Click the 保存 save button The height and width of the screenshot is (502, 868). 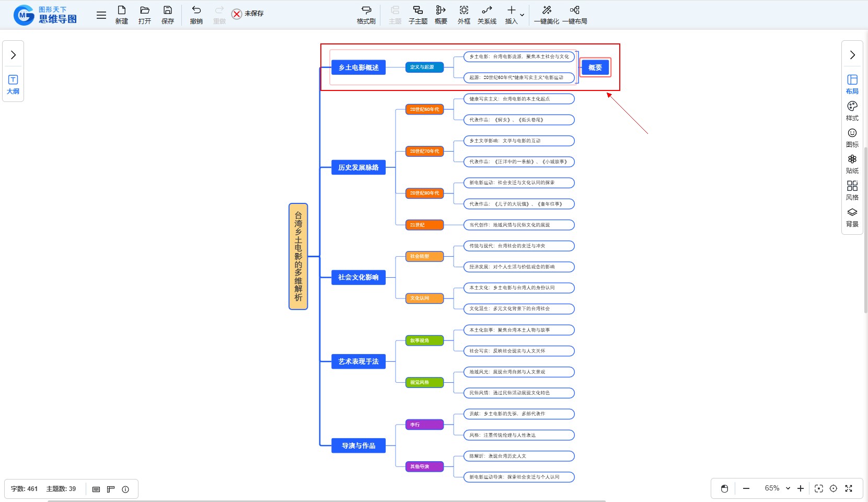pos(167,15)
